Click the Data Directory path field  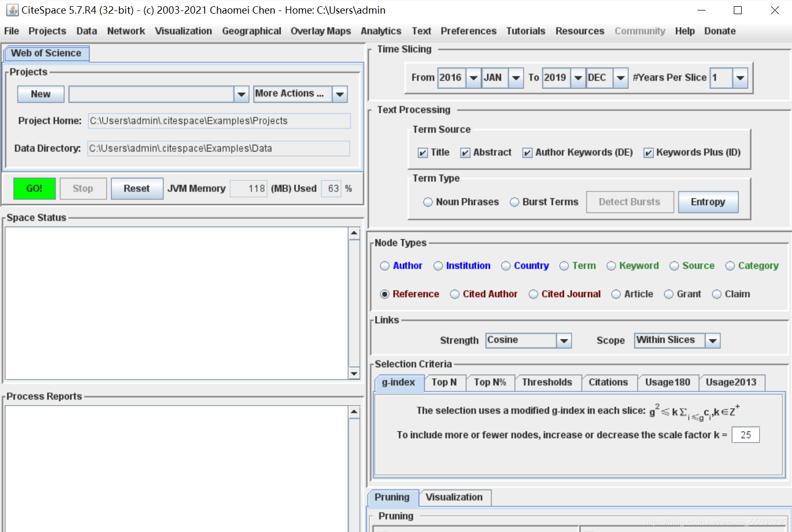(x=219, y=148)
